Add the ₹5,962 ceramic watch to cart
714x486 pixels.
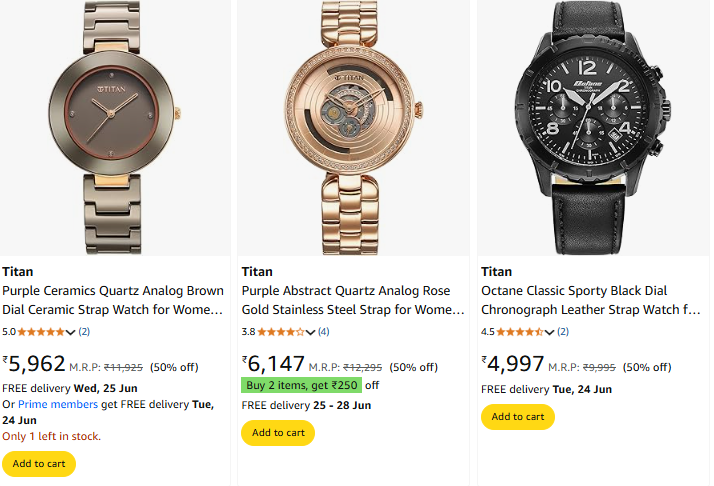coord(39,464)
